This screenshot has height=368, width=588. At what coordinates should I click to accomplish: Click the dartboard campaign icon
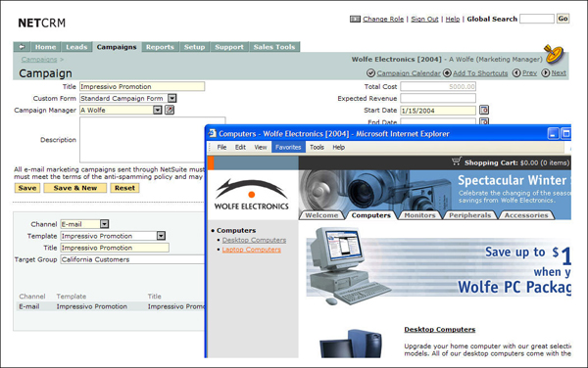click(x=554, y=54)
